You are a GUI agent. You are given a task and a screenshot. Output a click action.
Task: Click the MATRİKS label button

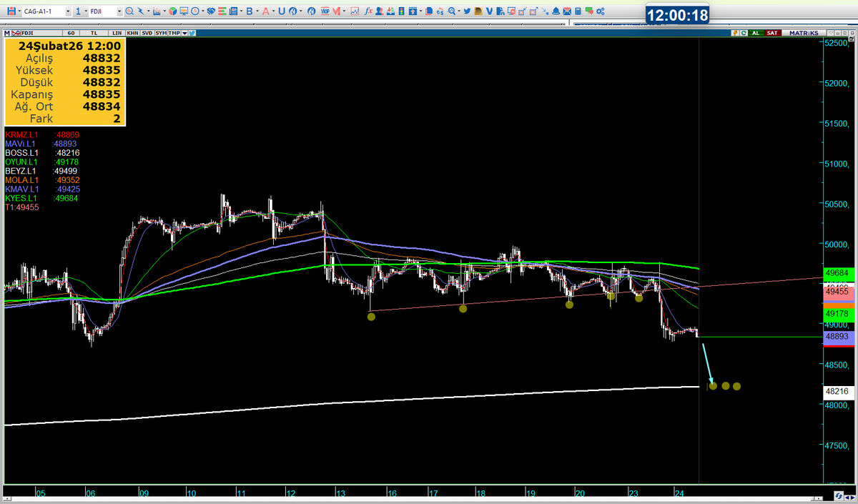[804, 33]
